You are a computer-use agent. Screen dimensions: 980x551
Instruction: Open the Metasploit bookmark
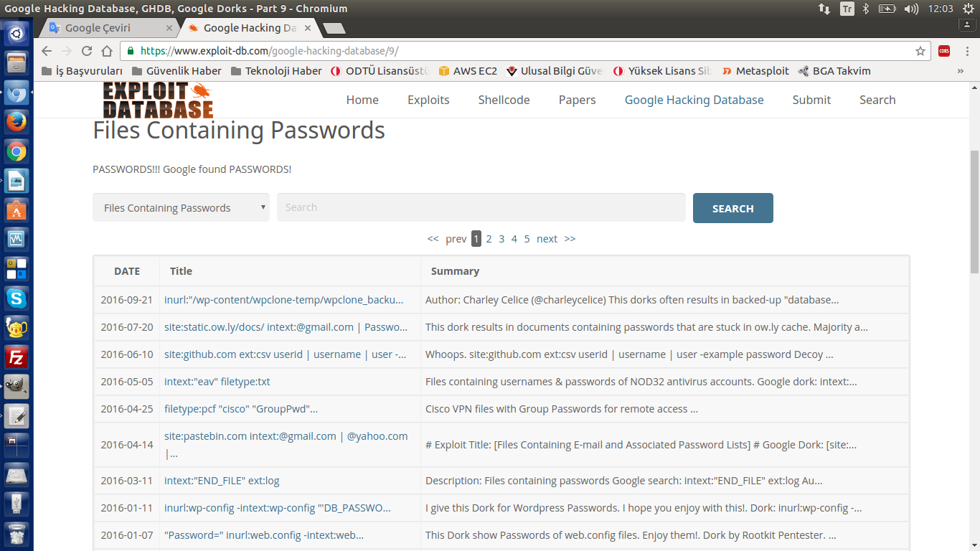pyautogui.click(x=755, y=71)
